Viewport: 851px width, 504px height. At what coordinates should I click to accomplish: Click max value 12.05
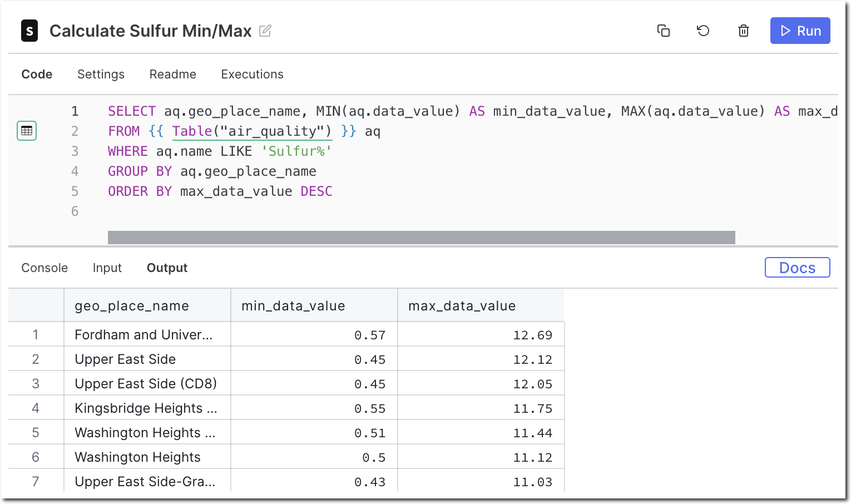coord(533,384)
